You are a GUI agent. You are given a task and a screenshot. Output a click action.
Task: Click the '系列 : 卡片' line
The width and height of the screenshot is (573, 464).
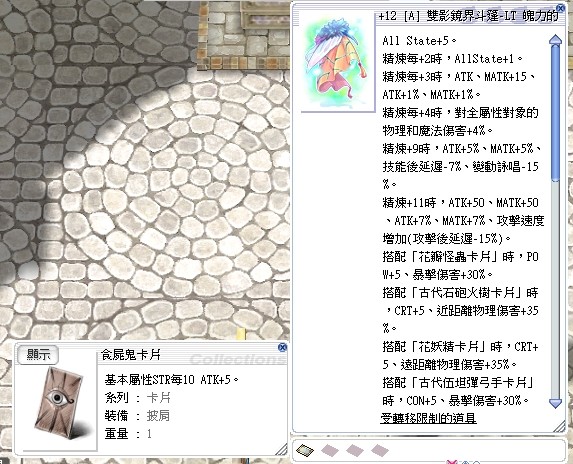137,398
